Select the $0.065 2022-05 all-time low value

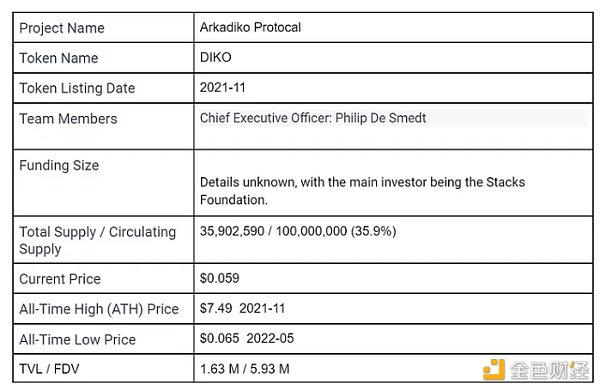pyautogui.click(x=247, y=338)
